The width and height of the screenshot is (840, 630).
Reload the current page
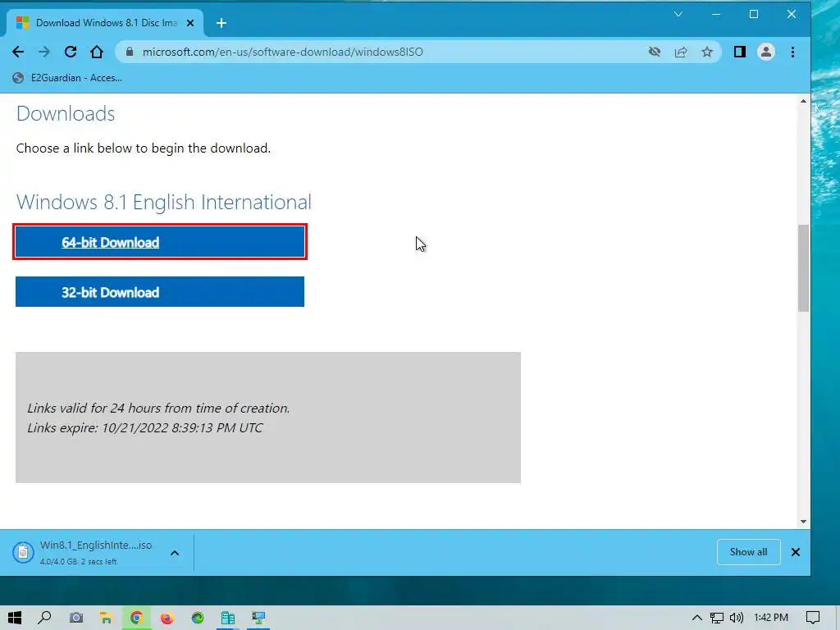pos(71,52)
